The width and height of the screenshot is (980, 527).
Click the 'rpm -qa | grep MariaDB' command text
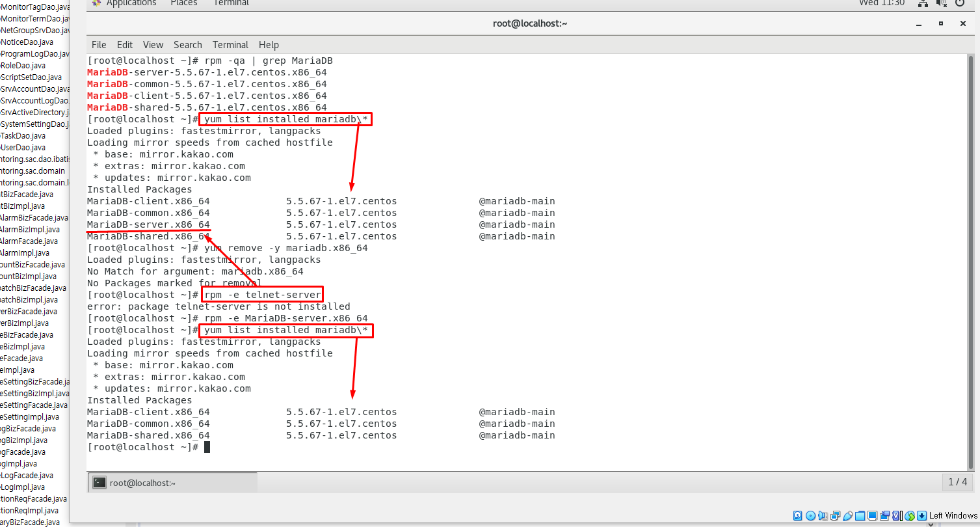(269, 61)
